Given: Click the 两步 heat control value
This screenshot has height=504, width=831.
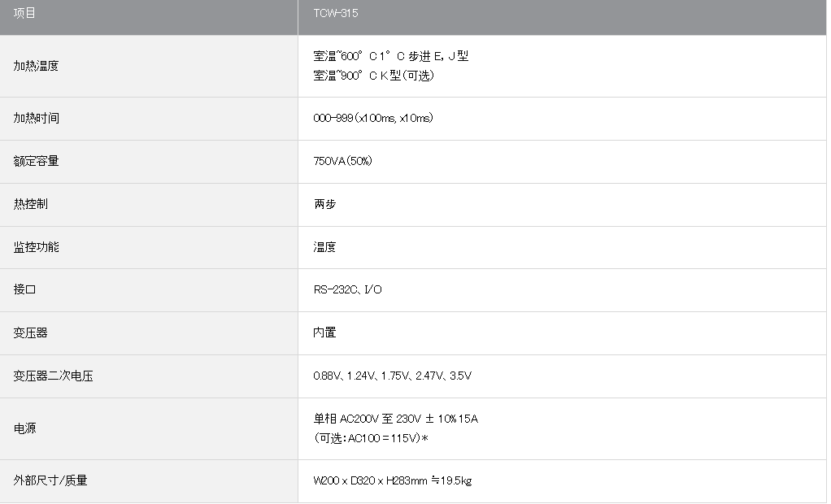Looking at the screenshot, I should pos(324,204).
